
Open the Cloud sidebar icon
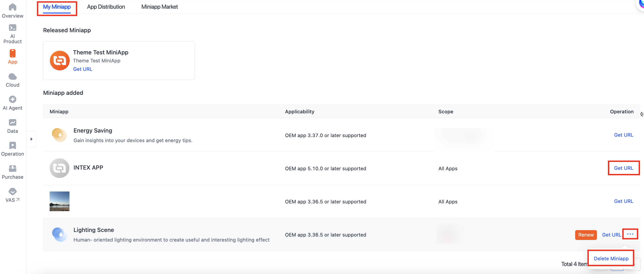(13, 77)
